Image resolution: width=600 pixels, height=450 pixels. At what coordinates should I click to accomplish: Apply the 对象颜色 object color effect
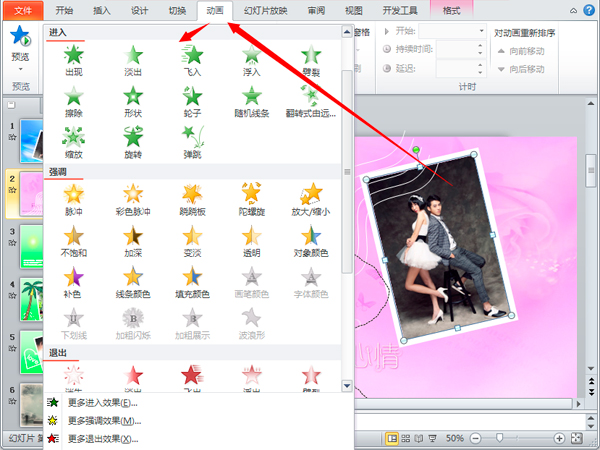coord(311,241)
